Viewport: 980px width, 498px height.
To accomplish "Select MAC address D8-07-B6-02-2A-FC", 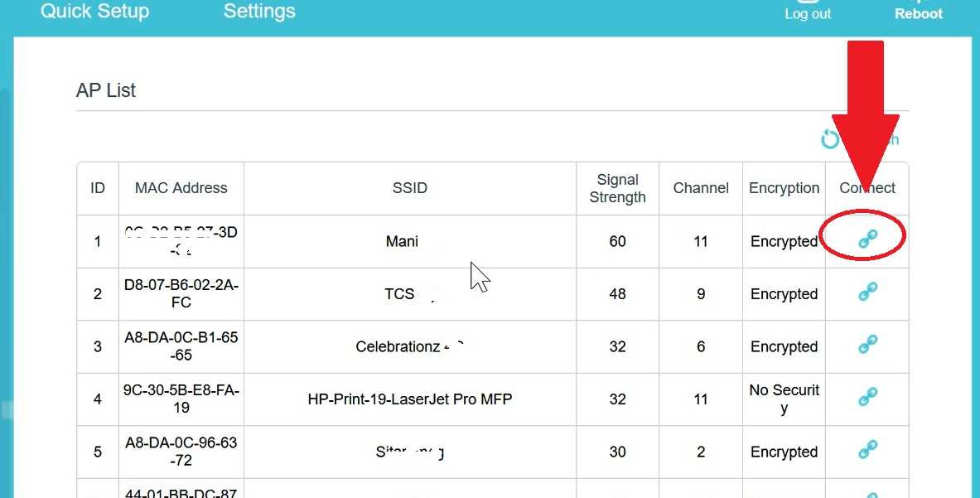I will point(181,293).
